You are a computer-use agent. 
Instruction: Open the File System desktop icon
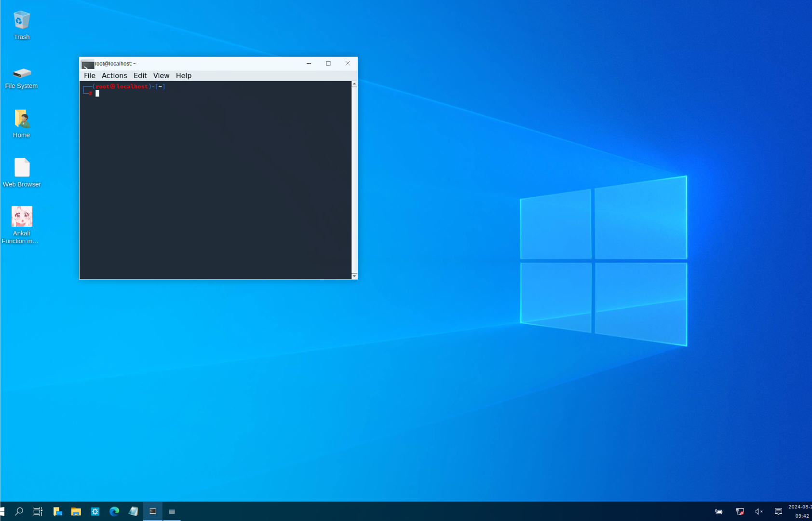pyautogui.click(x=22, y=77)
